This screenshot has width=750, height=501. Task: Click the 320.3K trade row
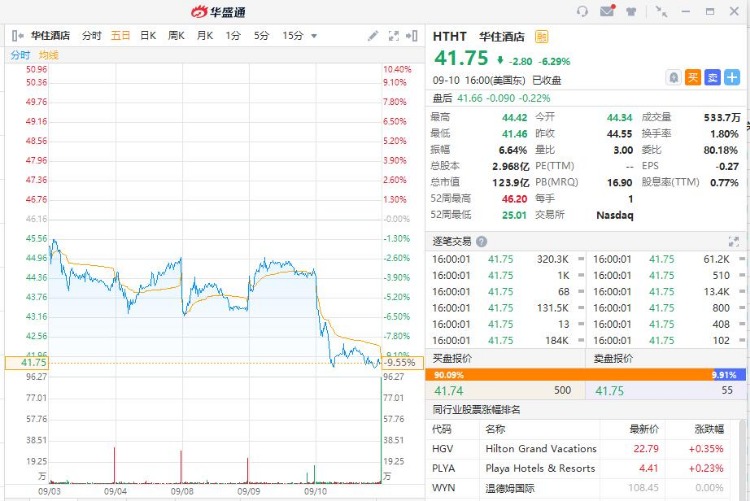[x=508, y=259]
